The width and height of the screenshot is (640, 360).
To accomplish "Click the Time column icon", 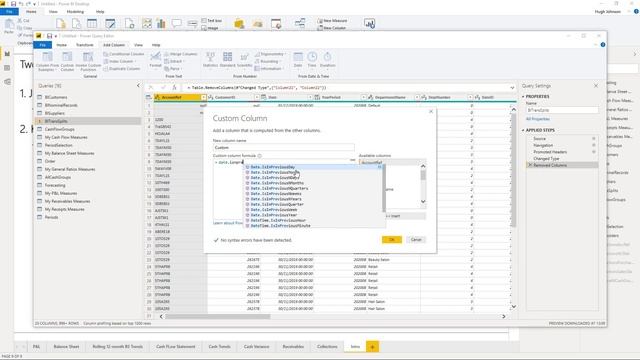I will click(x=312, y=60).
